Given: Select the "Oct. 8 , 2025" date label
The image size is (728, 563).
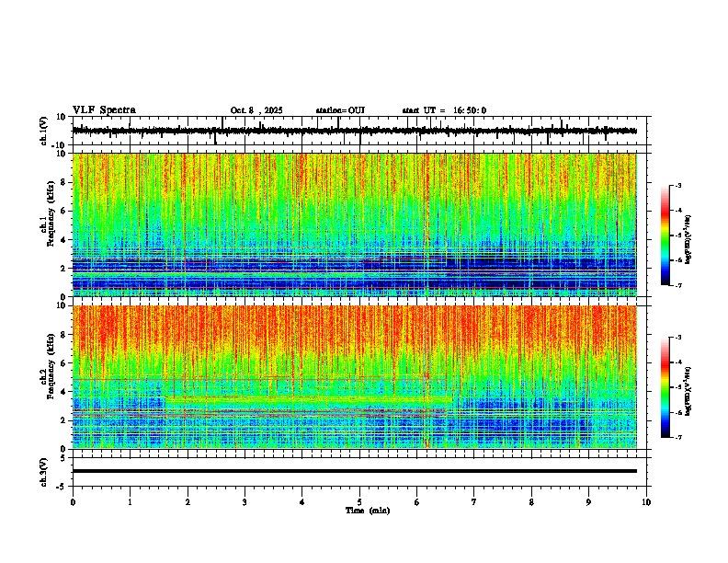Looking at the screenshot, I should pos(256,110).
